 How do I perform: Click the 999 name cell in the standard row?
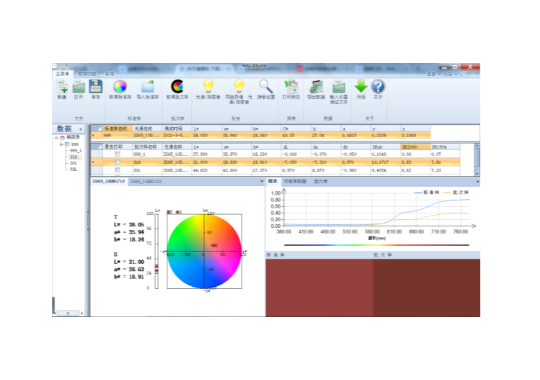tap(117, 135)
